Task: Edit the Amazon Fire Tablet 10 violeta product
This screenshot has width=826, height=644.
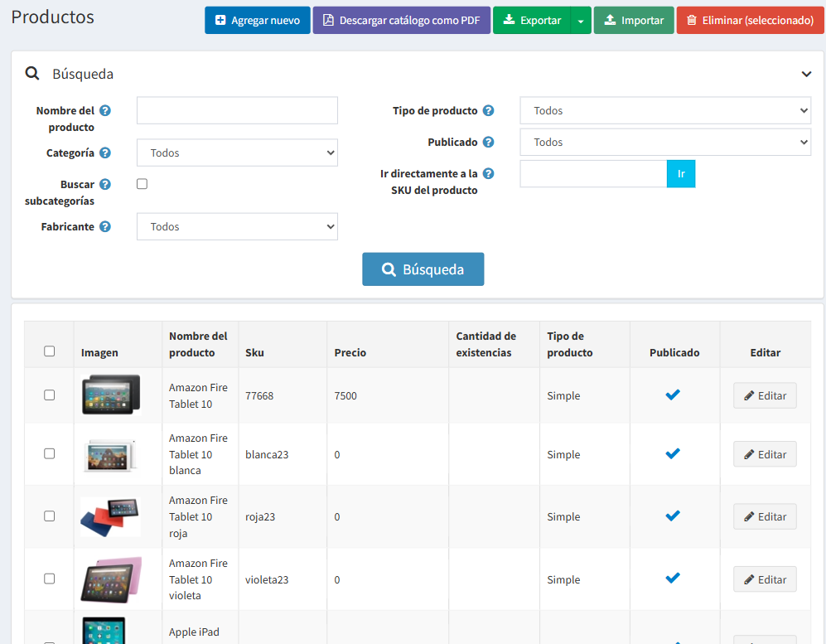Action: [764, 579]
